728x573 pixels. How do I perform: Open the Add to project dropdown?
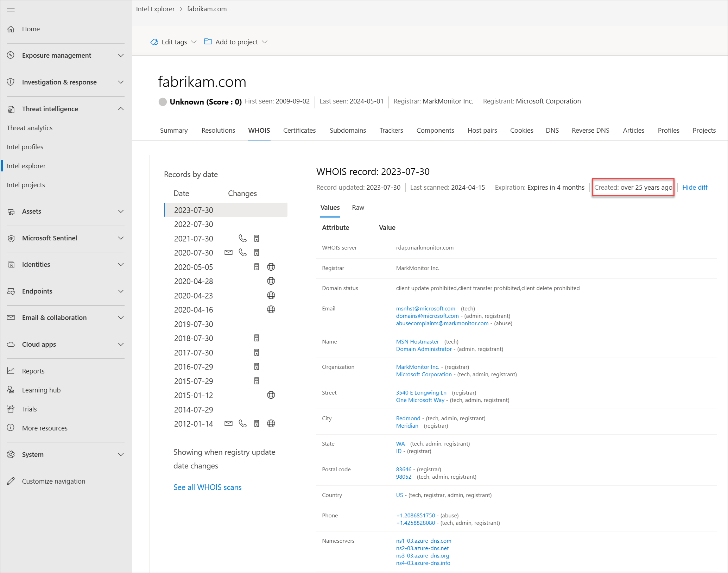(x=265, y=42)
